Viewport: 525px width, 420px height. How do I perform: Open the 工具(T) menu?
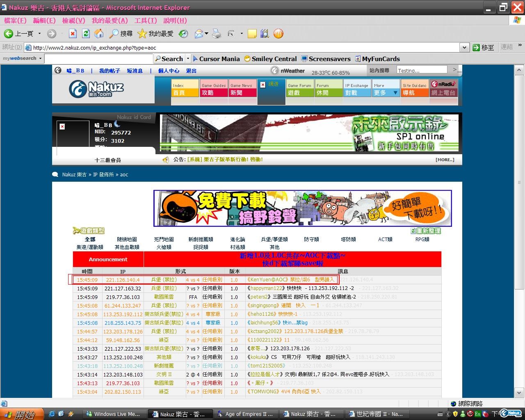click(x=145, y=21)
